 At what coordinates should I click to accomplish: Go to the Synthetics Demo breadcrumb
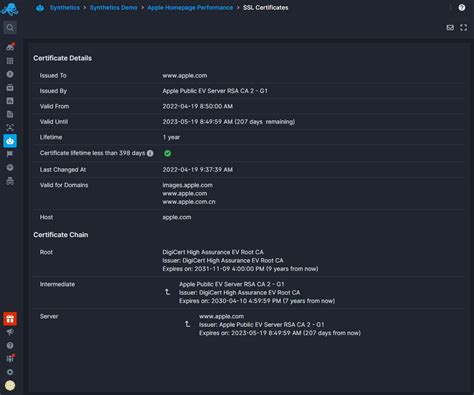pos(113,8)
